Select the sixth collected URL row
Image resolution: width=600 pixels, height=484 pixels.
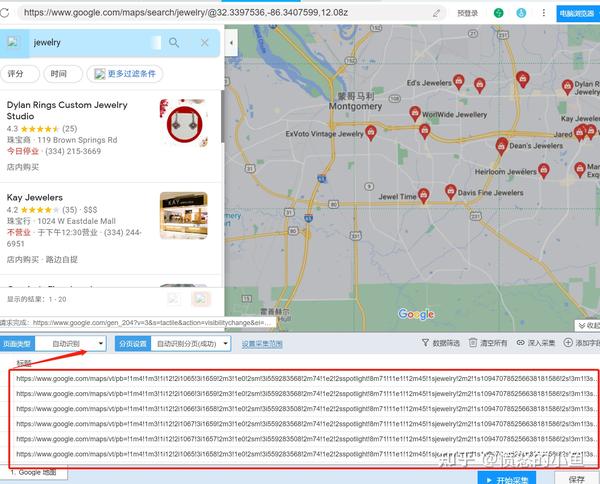coord(305,454)
